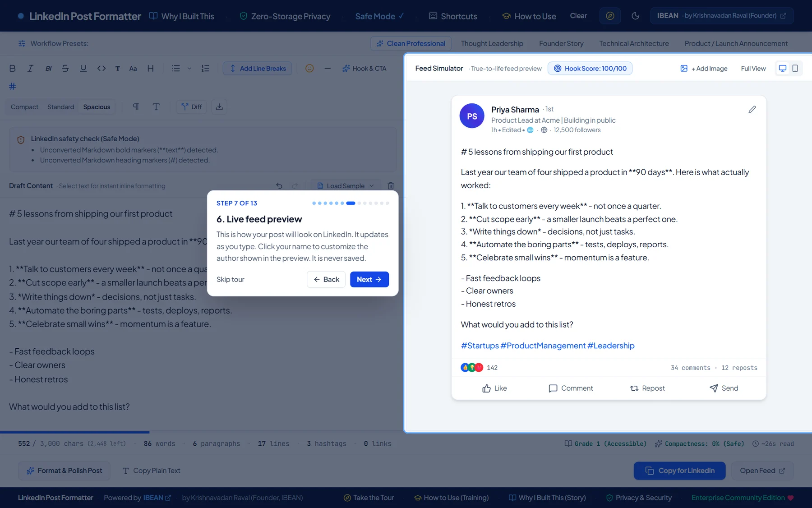
Task: Click the PS author avatar
Action: 472,116
